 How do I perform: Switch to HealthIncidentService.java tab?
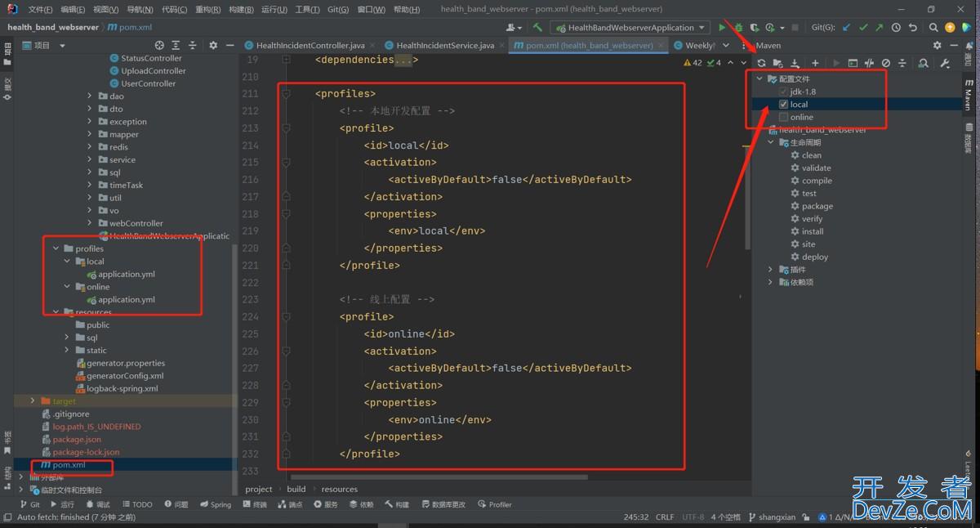tap(444, 46)
